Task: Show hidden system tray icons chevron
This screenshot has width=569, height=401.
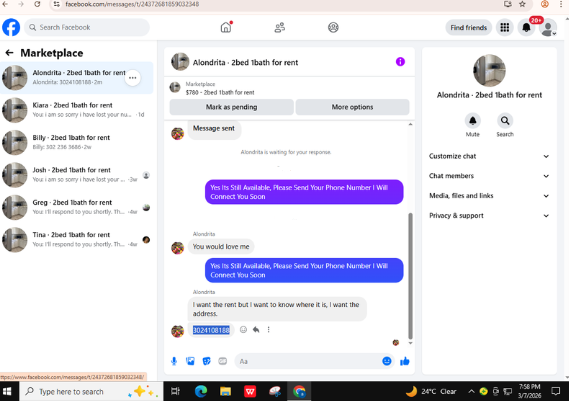Action: (471, 391)
